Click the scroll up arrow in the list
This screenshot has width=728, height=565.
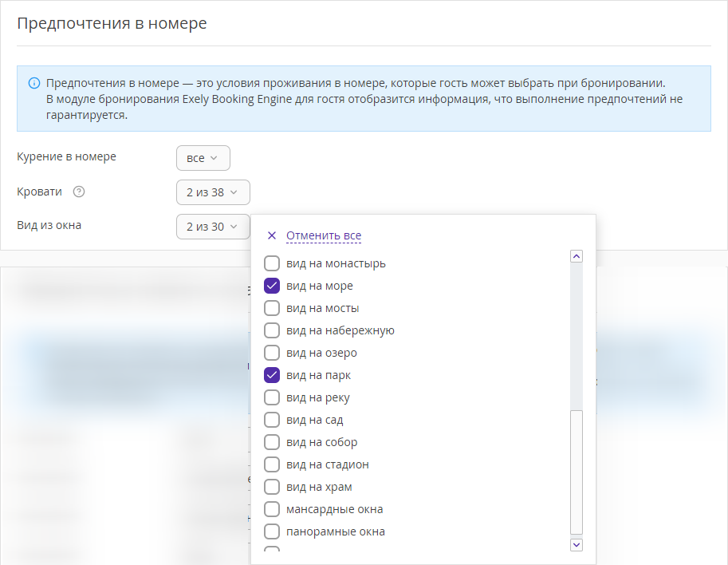tap(576, 256)
